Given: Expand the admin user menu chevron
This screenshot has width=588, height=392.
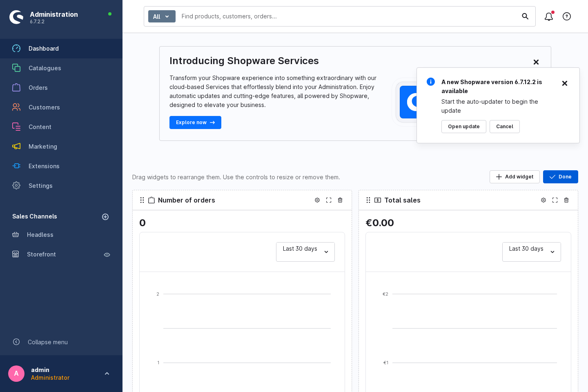Looking at the screenshot, I should 107,374.
